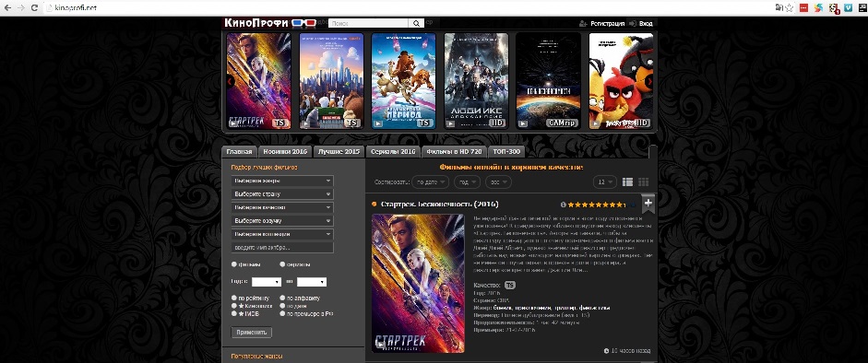868x363 pixels.
Task: Open the Фильмы в HD 720 tab
Action: pos(455,152)
